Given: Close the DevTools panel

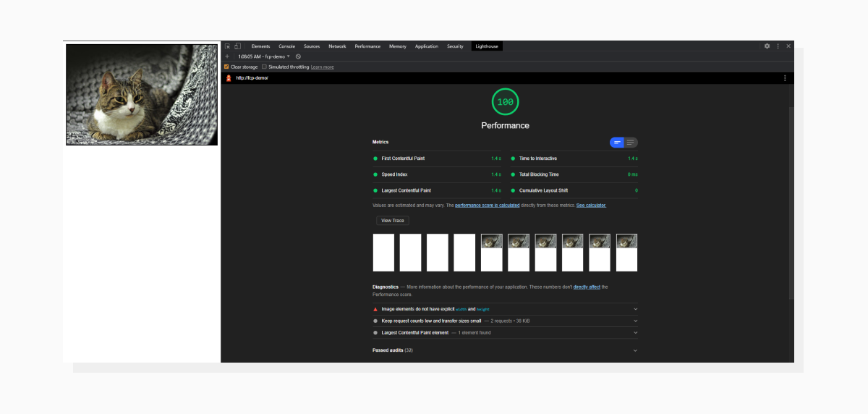Looking at the screenshot, I should [x=788, y=46].
